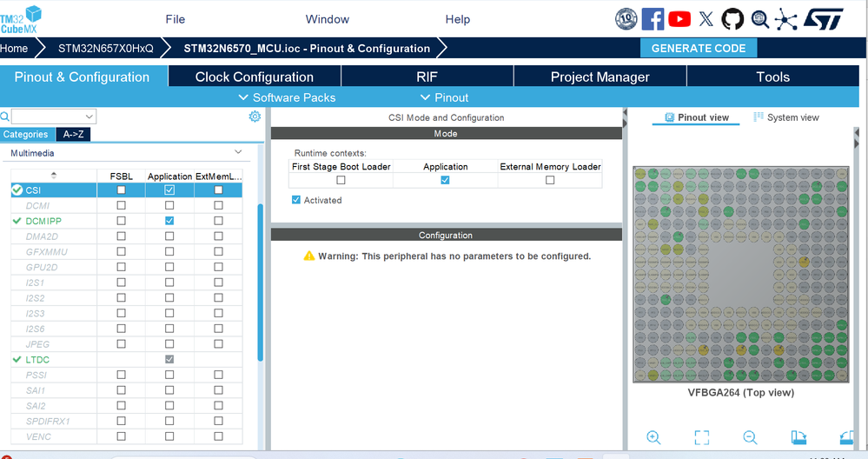The image size is (868, 459).
Task: Click the search magnifier in peripheral panel
Action: tap(4, 116)
